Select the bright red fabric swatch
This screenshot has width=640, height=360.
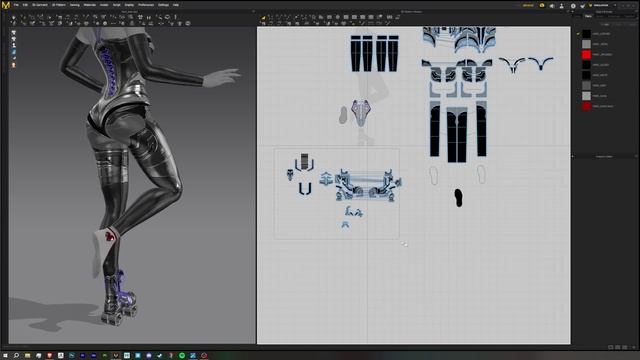click(586, 55)
